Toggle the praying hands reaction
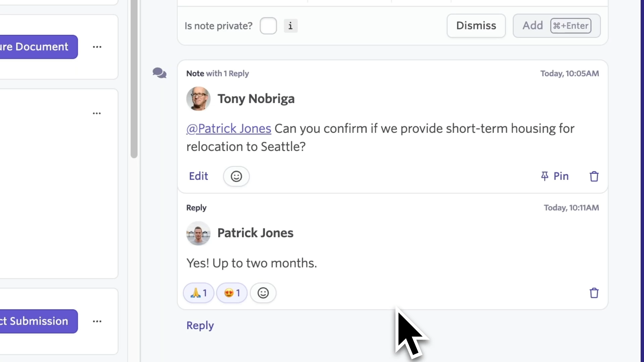The width and height of the screenshot is (644, 362). point(198,293)
